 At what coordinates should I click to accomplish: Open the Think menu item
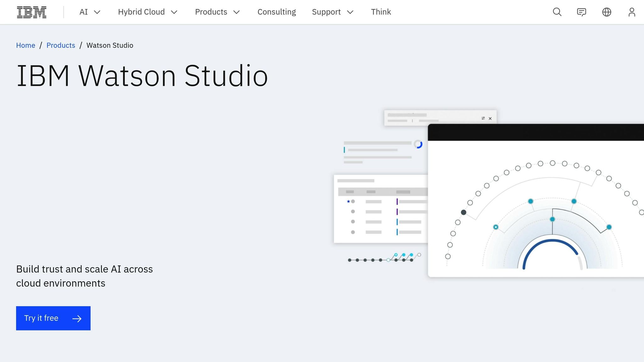[381, 12]
